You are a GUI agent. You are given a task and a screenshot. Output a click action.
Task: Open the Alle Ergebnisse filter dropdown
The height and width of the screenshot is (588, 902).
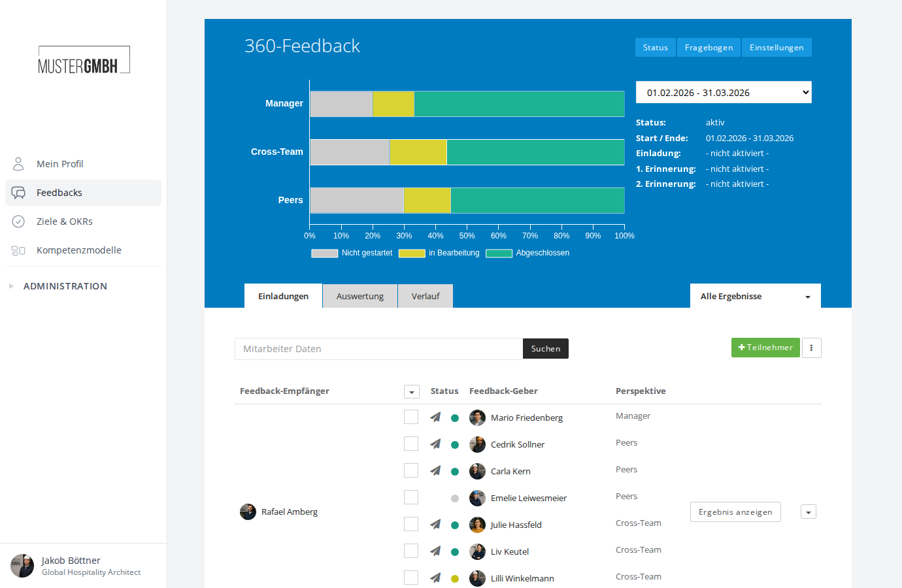tap(756, 296)
